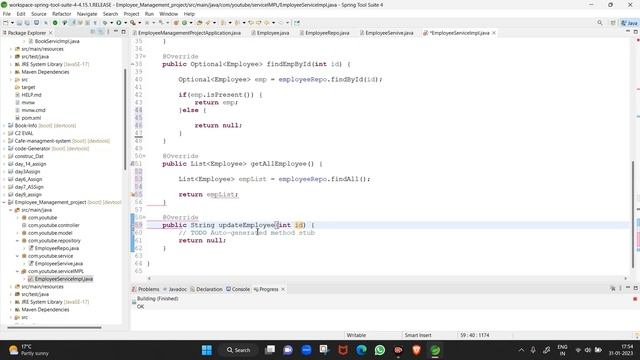
Task: Click the green Run toolbar icon
Action: pos(119,22)
